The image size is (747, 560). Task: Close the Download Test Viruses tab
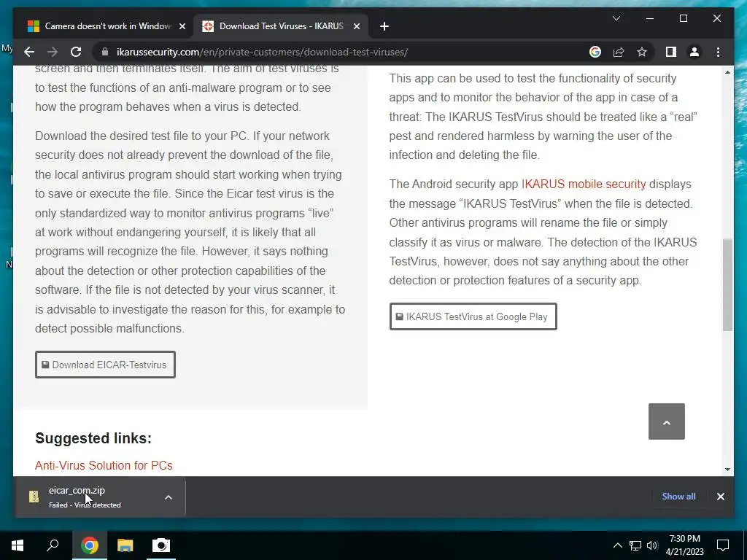[356, 26]
